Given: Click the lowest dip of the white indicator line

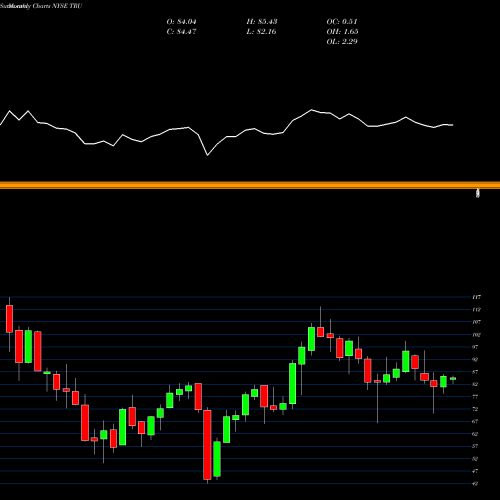Looking at the screenshot, I should click(x=207, y=155).
